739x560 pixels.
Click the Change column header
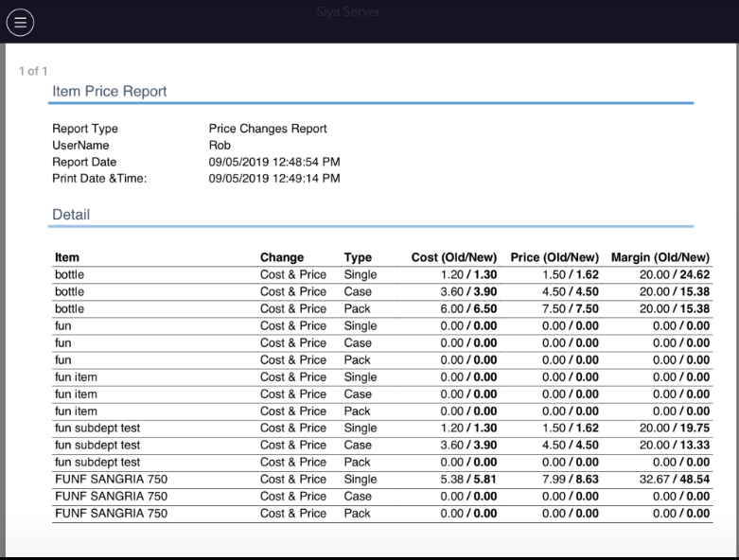pos(282,257)
